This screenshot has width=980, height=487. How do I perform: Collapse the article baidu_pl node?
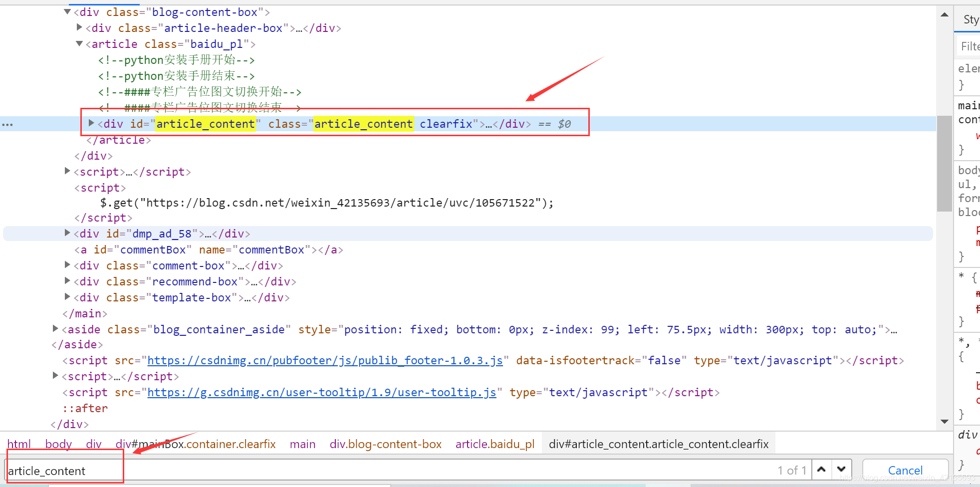click(x=79, y=43)
